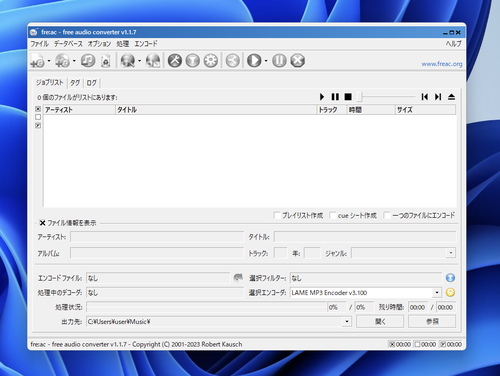The width and height of the screenshot is (500, 376).
Task: Skip to previous track in player
Action: click(x=425, y=97)
